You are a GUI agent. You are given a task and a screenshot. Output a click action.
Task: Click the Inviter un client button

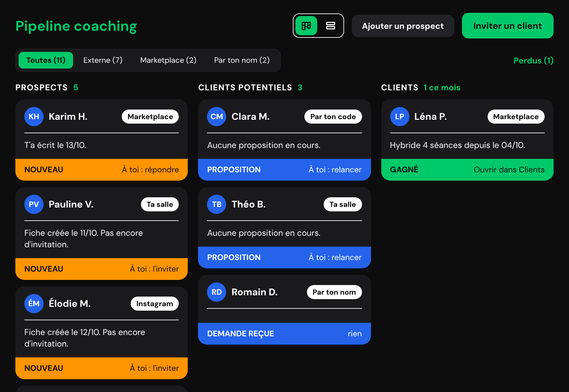click(507, 26)
